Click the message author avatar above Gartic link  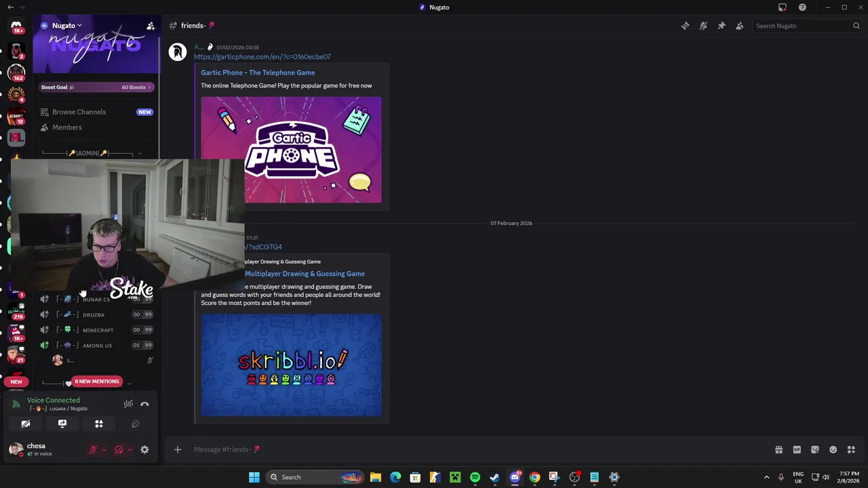(x=178, y=52)
